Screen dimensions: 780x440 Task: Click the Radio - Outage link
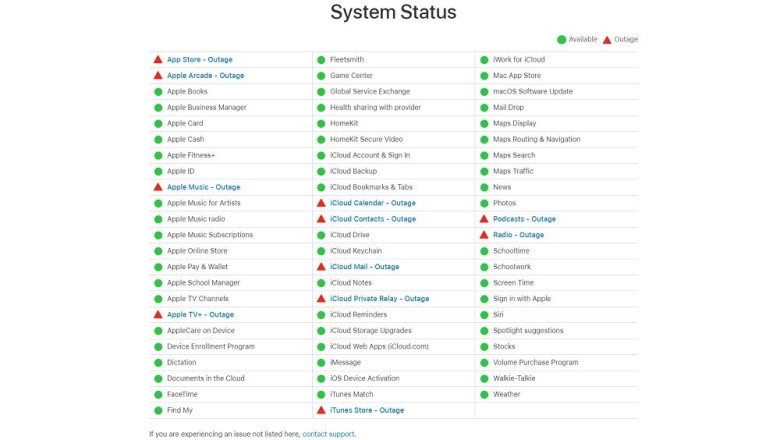518,235
